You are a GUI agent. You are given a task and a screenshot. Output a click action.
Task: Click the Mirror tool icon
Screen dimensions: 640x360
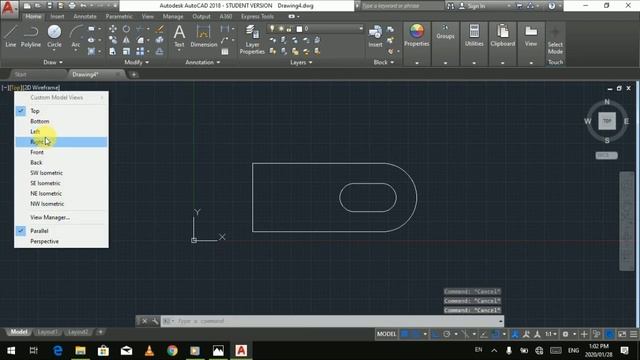(x=127, y=40)
